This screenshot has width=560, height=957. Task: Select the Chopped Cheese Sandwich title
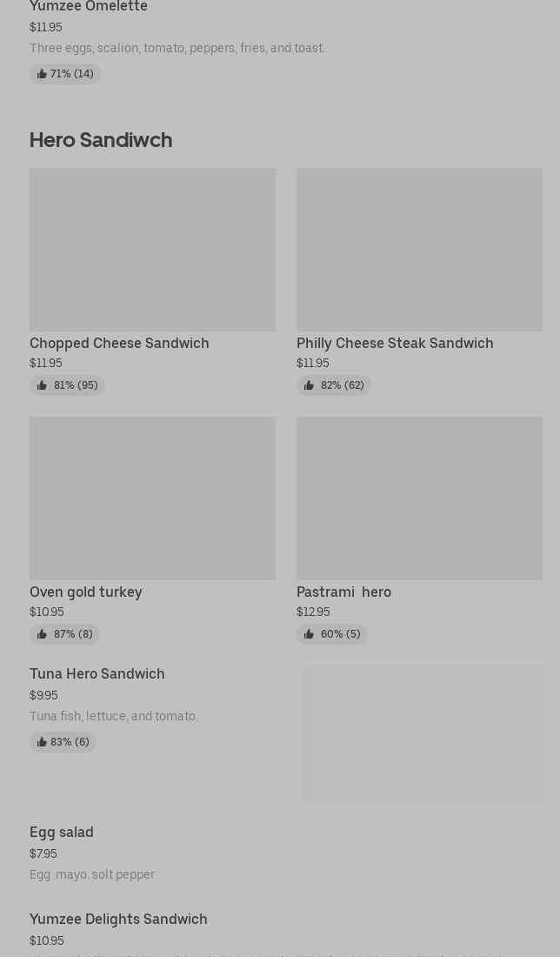coord(119,343)
